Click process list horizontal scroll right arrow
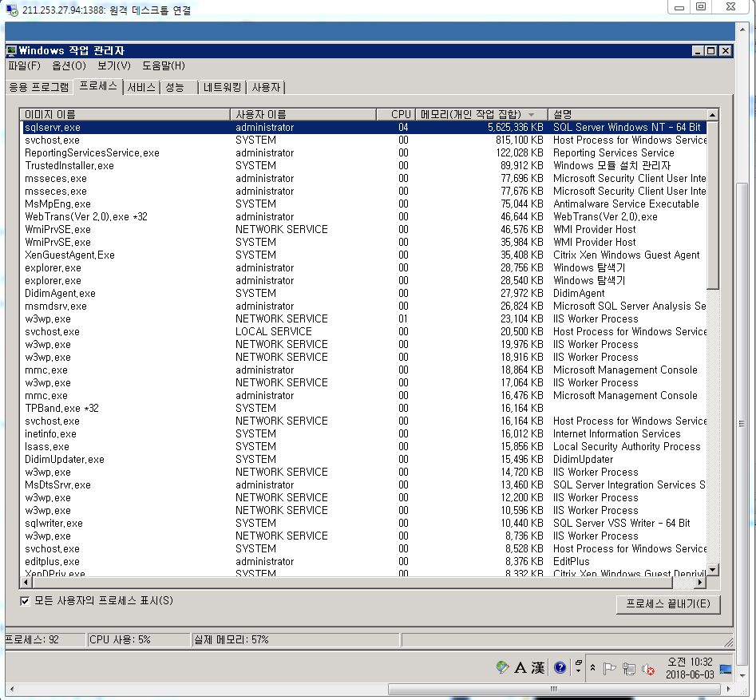Screen dimensions: 756x700 click(x=700, y=583)
